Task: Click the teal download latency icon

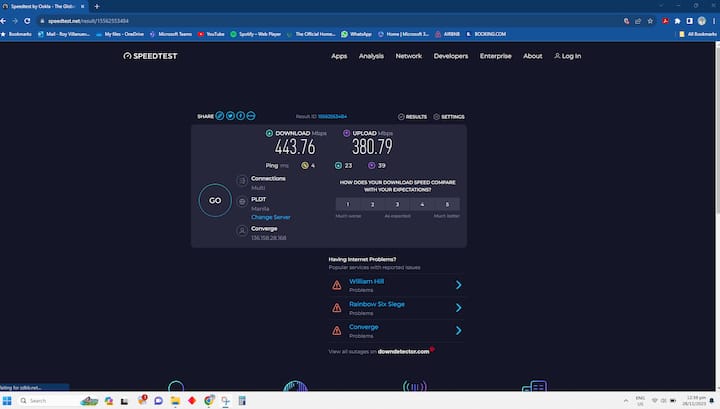Action: [338, 166]
